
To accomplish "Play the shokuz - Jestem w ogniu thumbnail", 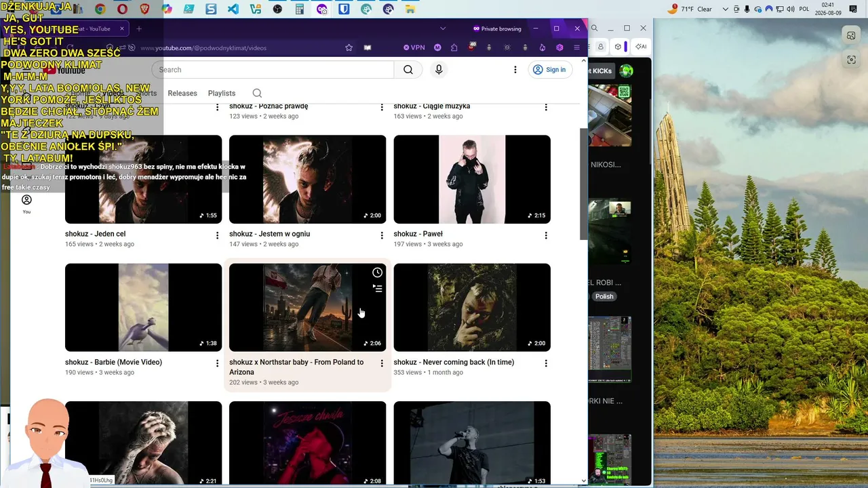I will (307, 179).
